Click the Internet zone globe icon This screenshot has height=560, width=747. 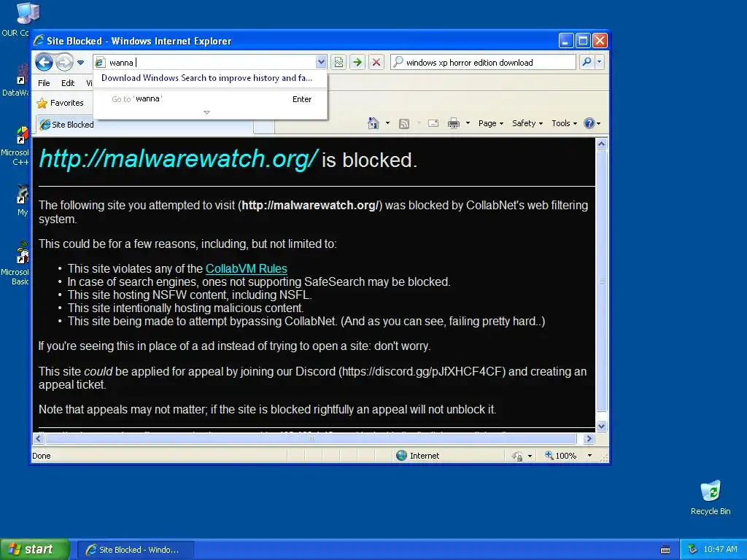click(x=401, y=456)
